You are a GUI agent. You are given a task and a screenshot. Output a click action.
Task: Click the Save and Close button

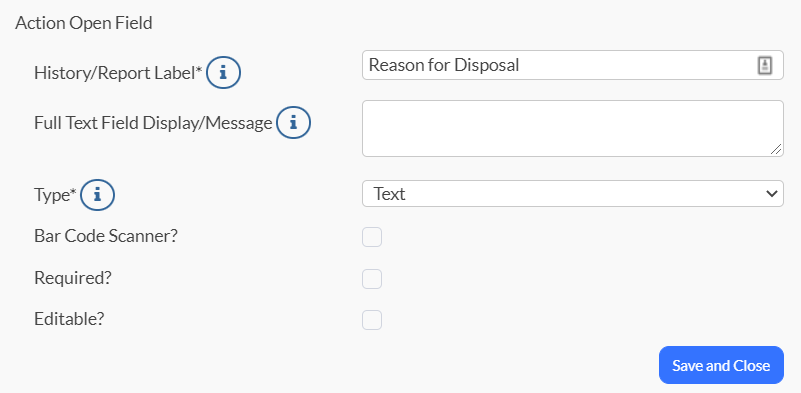(721, 365)
